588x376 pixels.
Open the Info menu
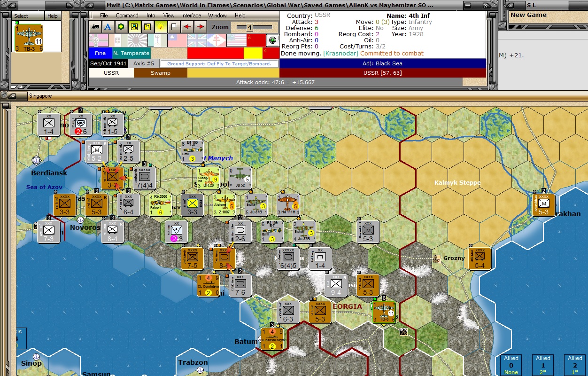[x=150, y=16]
